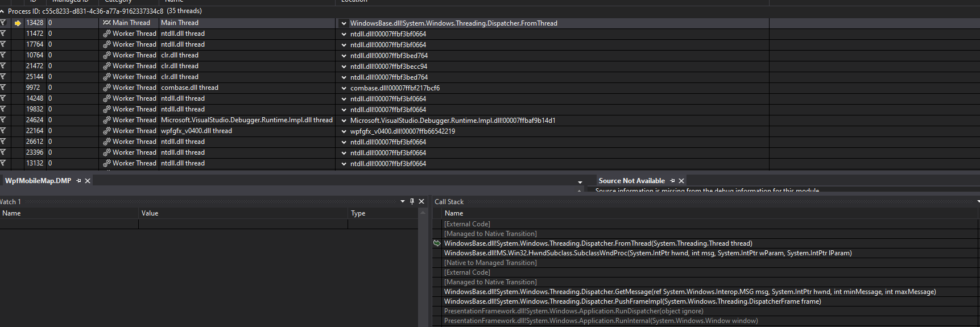Flag thread 25144
980x327 pixels.
point(3,77)
